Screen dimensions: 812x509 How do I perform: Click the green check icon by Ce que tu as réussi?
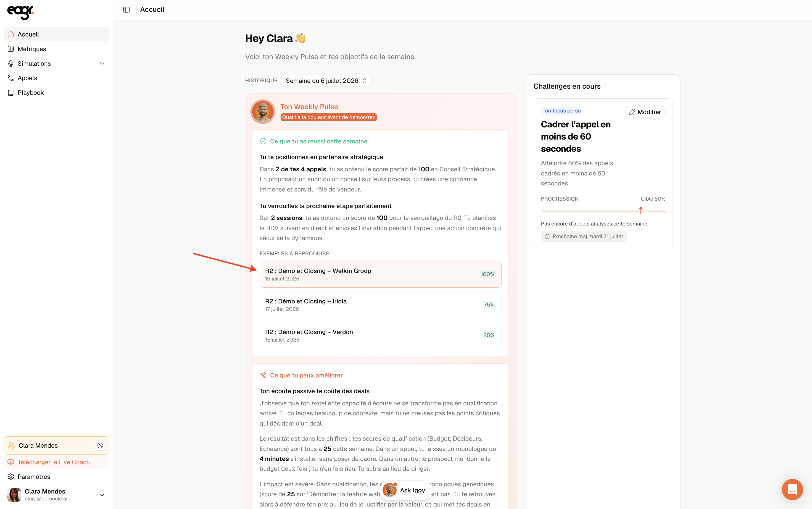[x=263, y=141]
